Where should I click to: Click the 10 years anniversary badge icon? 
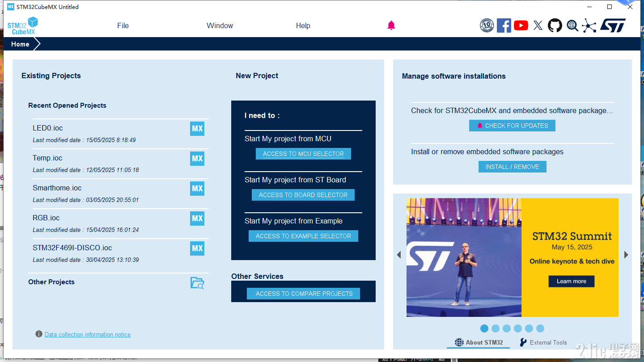click(x=487, y=25)
